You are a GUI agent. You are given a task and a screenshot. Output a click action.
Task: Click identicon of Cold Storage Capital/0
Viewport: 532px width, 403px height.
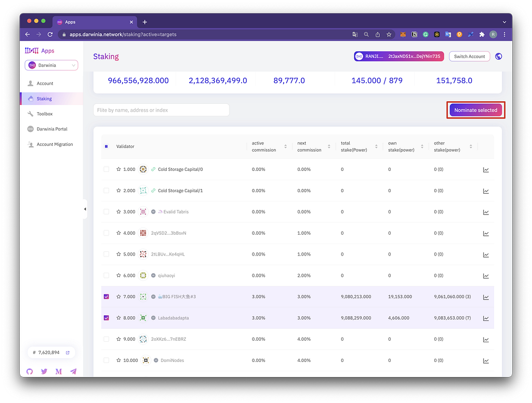click(143, 169)
